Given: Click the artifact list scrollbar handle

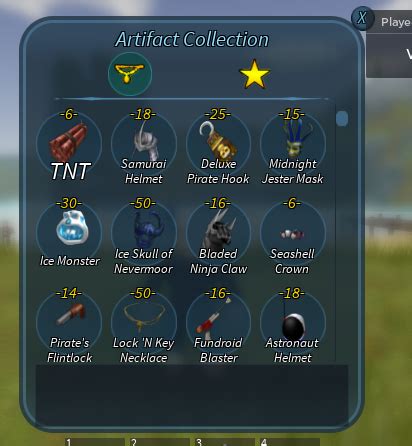Looking at the screenshot, I should pyautogui.click(x=342, y=118).
